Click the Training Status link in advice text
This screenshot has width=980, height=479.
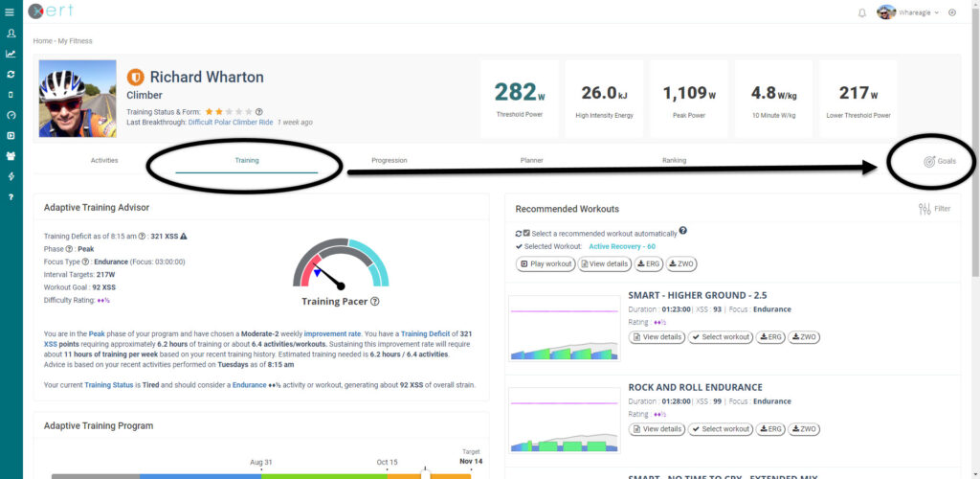coord(109,385)
